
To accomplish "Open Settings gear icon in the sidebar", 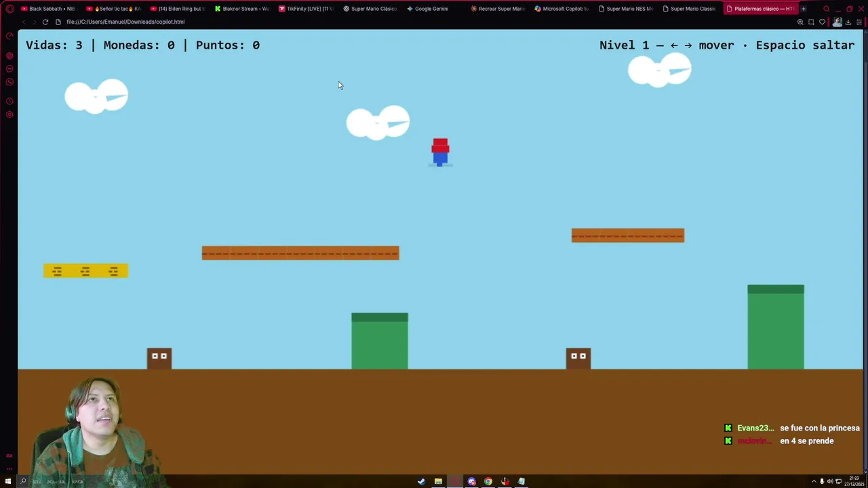I will 9,115.
